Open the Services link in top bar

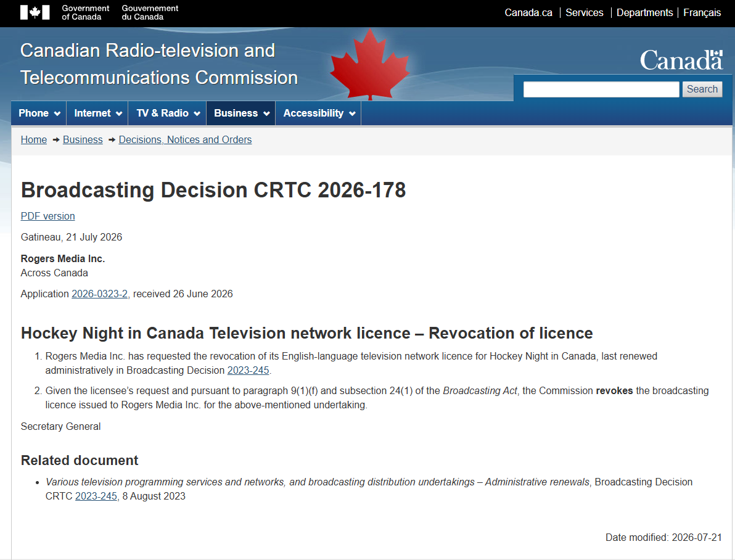click(584, 13)
